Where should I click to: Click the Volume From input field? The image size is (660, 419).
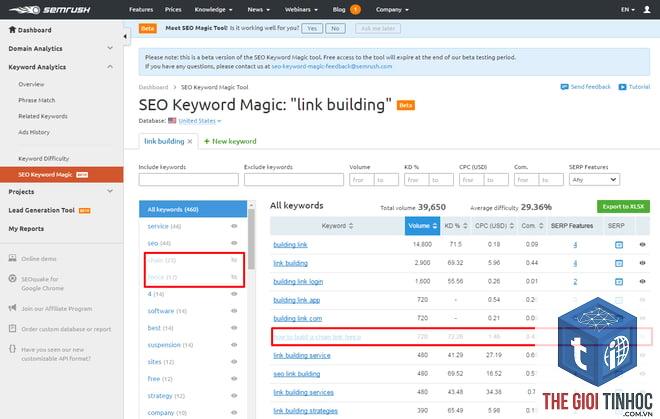click(x=362, y=180)
